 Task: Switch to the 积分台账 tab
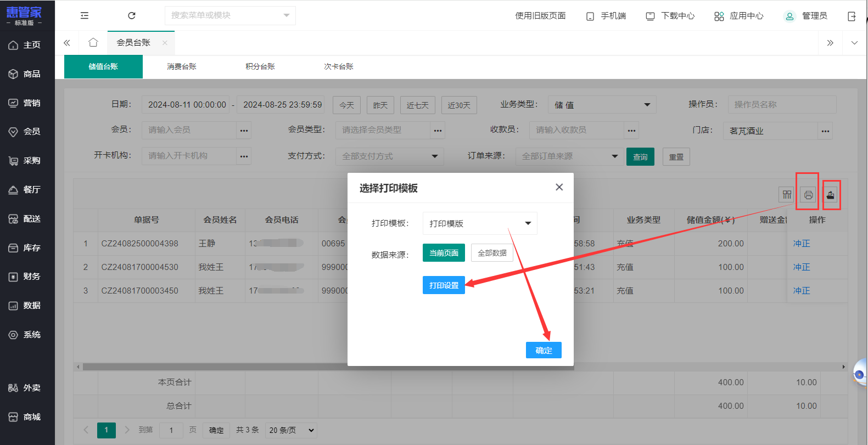(x=260, y=66)
